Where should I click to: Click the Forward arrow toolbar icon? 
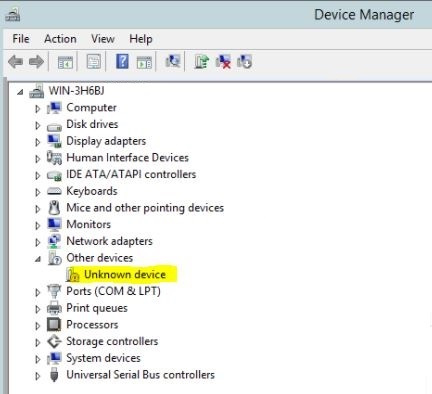pos(36,62)
